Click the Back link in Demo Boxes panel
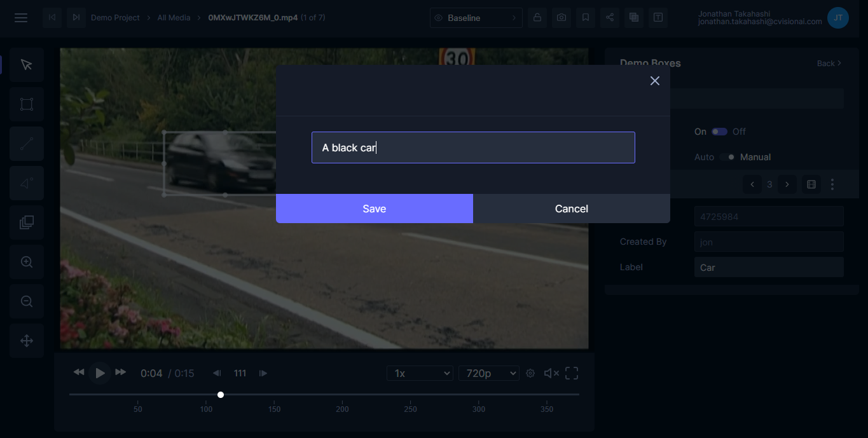The height and width of the screenshot is (438, 868). point(829,63)
